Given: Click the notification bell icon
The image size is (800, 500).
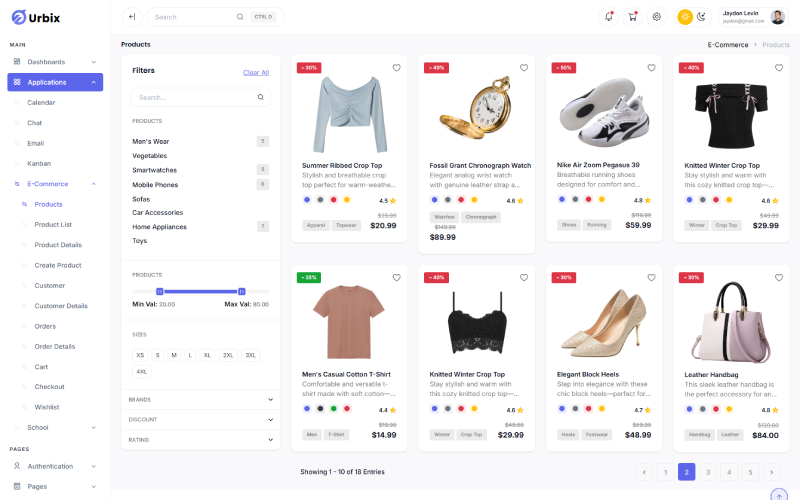Looking at the screenshot, I should 609,16.
